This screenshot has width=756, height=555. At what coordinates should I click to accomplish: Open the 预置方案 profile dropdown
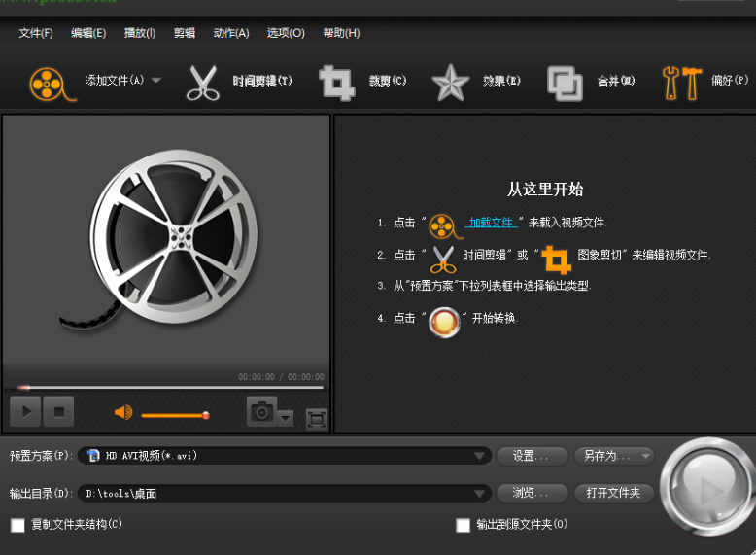(481, 456)
